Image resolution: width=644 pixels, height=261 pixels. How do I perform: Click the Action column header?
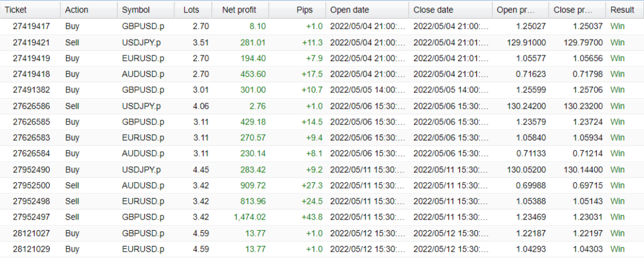tap(77, 10)
